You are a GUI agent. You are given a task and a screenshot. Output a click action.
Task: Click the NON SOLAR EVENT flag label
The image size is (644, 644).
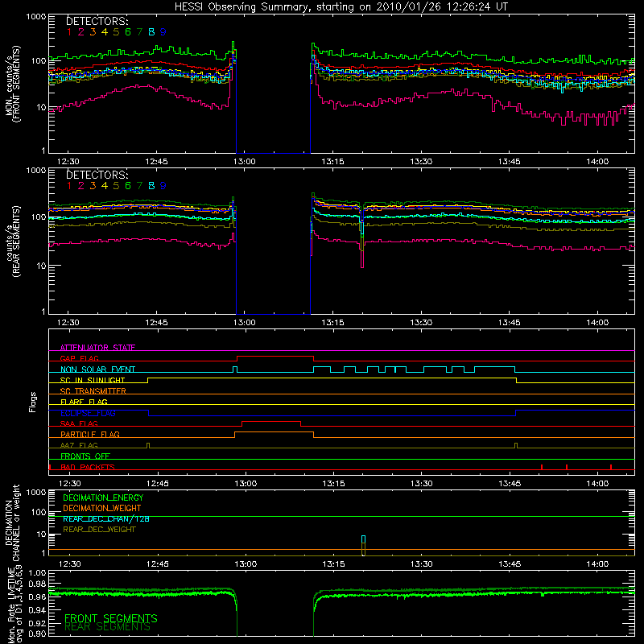pos(97,369)
